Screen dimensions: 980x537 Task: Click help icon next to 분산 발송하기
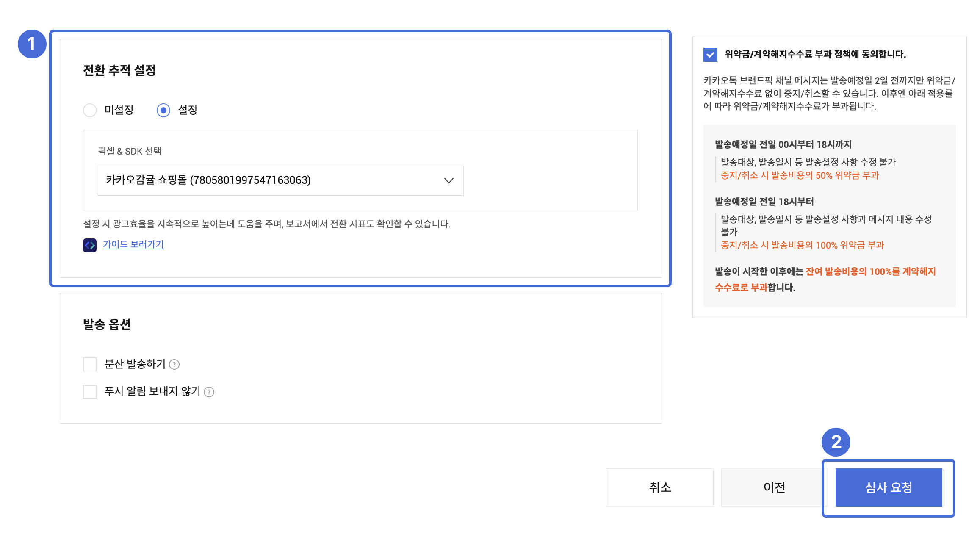174,365
